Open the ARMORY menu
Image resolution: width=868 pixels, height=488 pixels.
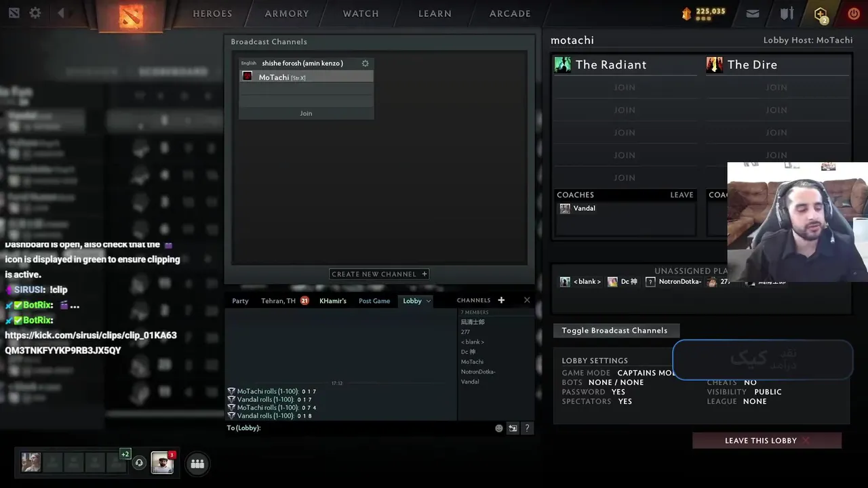click(x=287, y=14)
